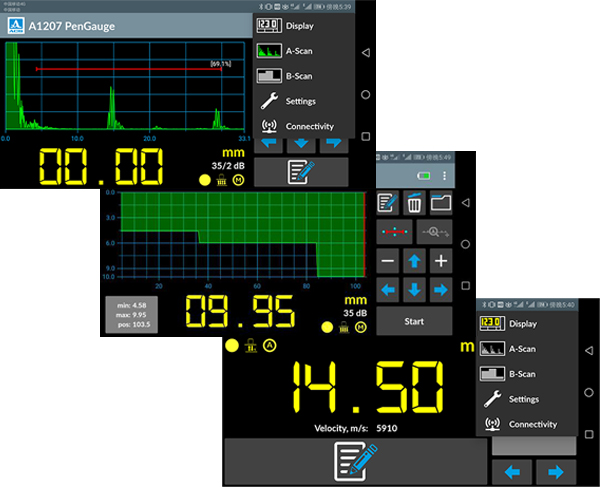Screen dimensions: 600x487
Task: Tap the probe contact icon on A-Scan screen
Action: 222,180
